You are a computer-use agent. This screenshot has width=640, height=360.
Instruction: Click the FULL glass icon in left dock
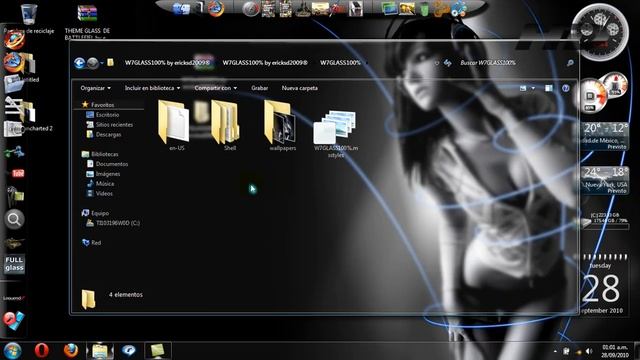pyautogui.click(x=14, y=264)
